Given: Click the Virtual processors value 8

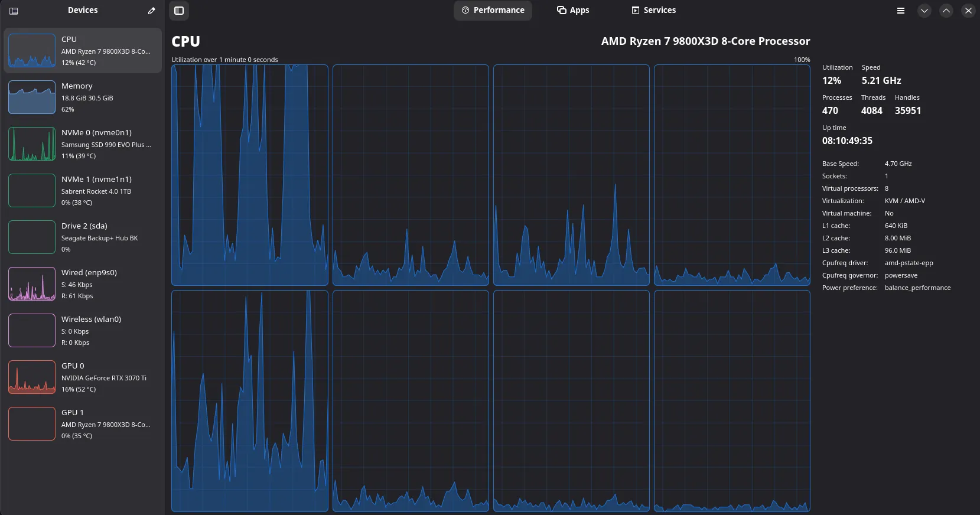Looking at the screenshot, I should pyautogui.click(x=886, y=188).
